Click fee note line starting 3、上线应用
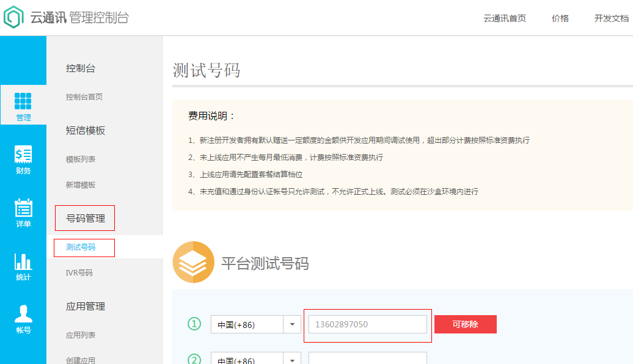 point(245,174)
